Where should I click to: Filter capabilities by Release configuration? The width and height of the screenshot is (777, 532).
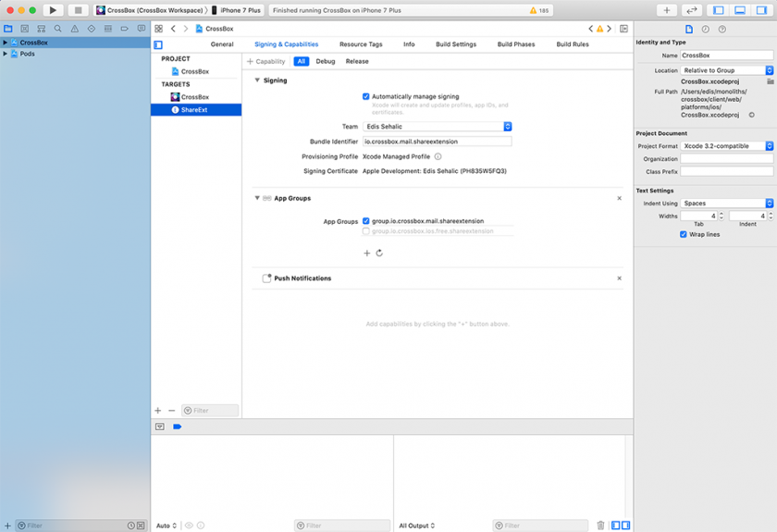click(x=357, y=61)
